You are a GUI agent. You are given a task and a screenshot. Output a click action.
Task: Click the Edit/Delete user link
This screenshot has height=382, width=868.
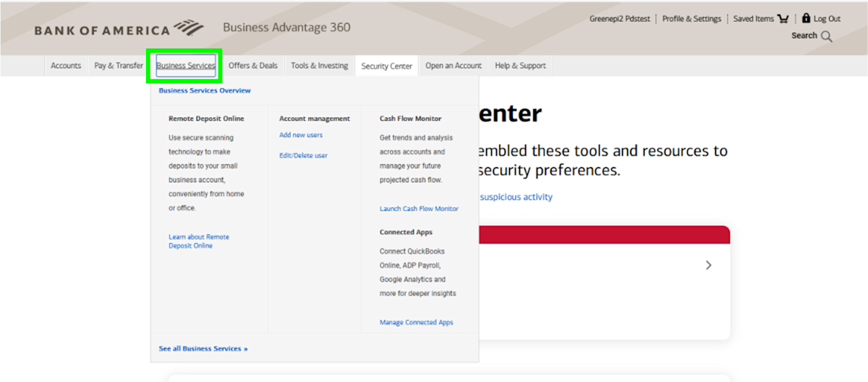pyautogui.click(x=303, y=156)
